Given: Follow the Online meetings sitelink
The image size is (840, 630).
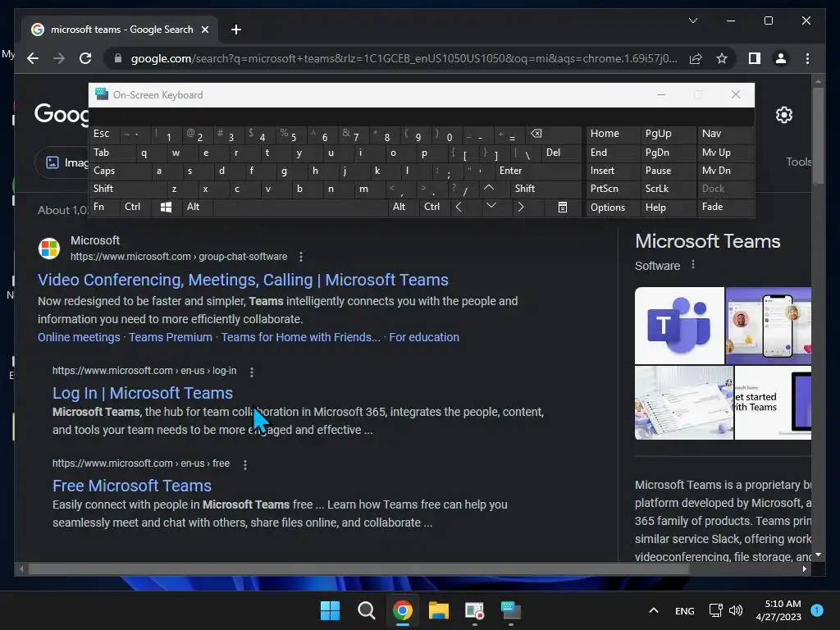Looking at the screenshot, I should 79,337.
